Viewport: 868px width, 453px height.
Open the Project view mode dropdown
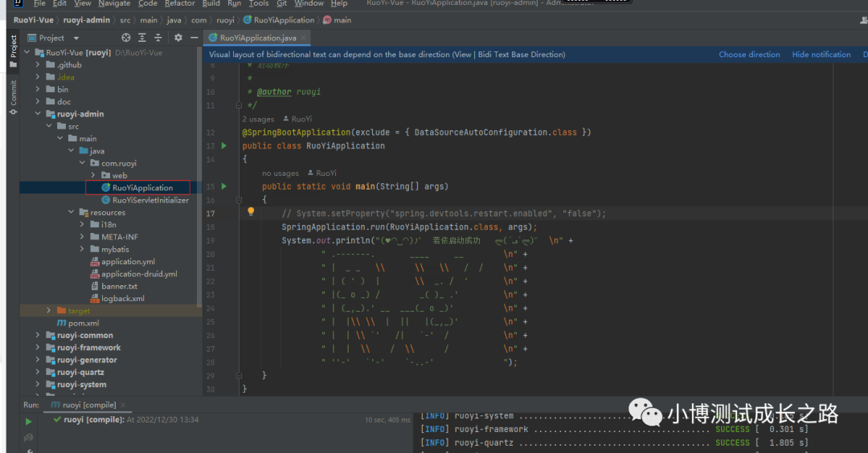[76, 38]
